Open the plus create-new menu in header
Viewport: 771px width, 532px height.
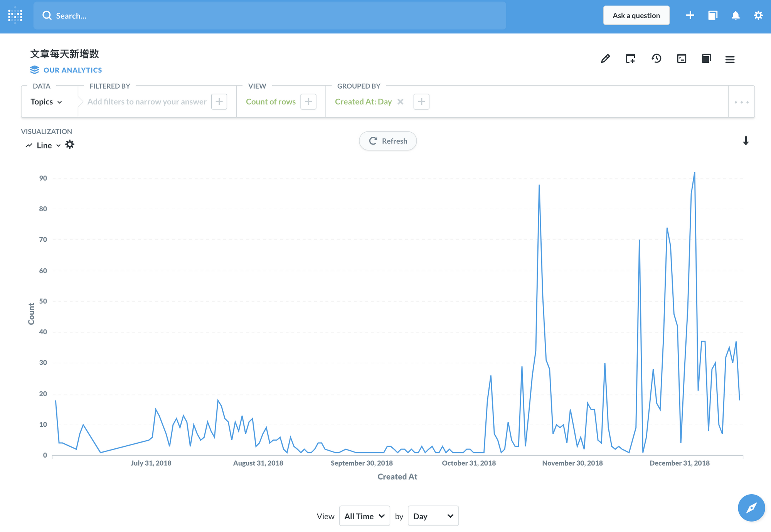click(690, 15)
